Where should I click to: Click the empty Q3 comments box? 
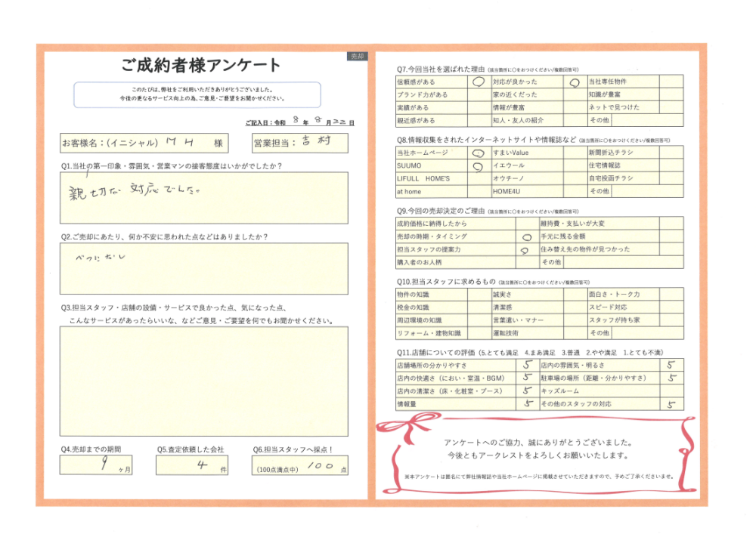click(x=204, y=381)
